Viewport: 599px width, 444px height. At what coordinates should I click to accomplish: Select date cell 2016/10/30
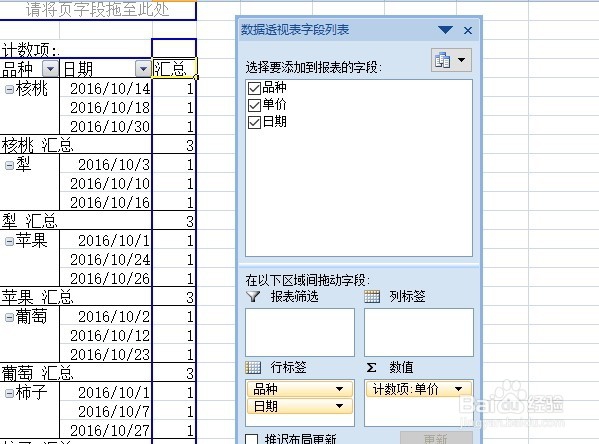point(106,126)
